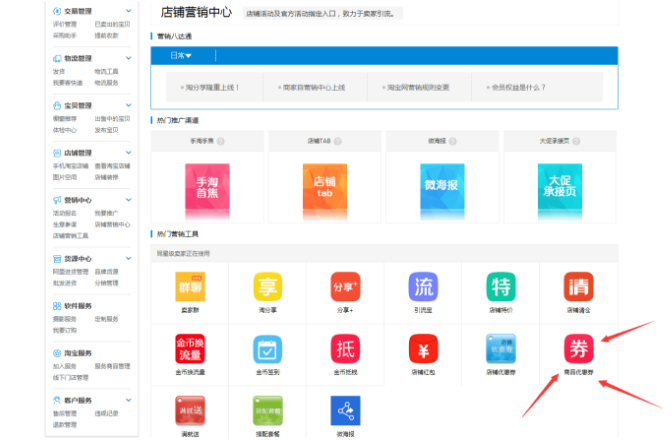Click the 物流管理 truck sidebar icon
Screen dimensions: 672x440
57,58
